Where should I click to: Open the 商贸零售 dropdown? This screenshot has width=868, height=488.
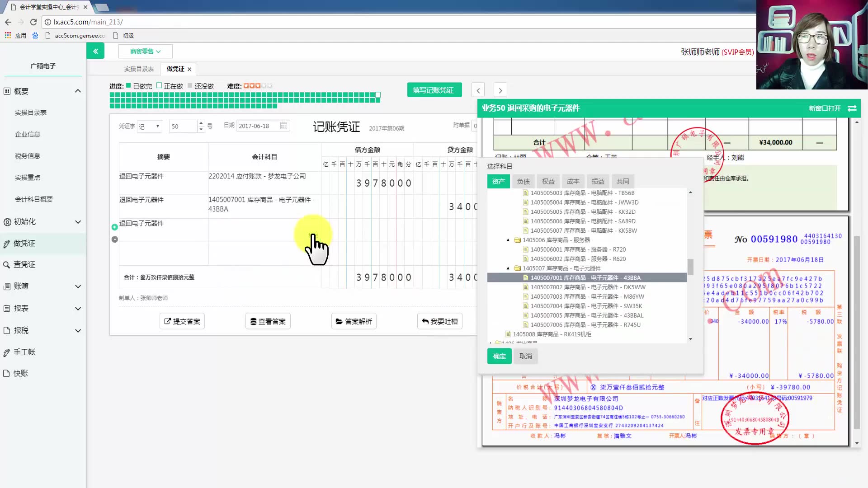pyautogui.click(x=145, y=52)
